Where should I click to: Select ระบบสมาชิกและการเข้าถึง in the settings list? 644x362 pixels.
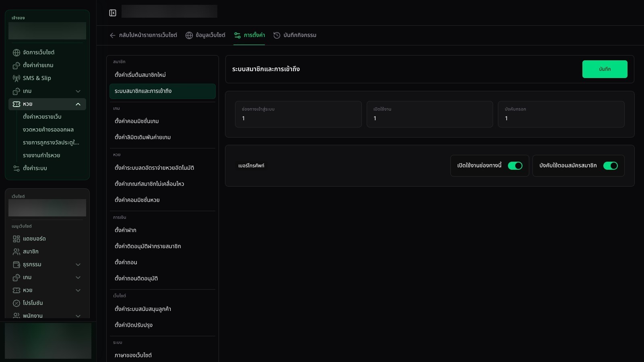pos(163,91)
